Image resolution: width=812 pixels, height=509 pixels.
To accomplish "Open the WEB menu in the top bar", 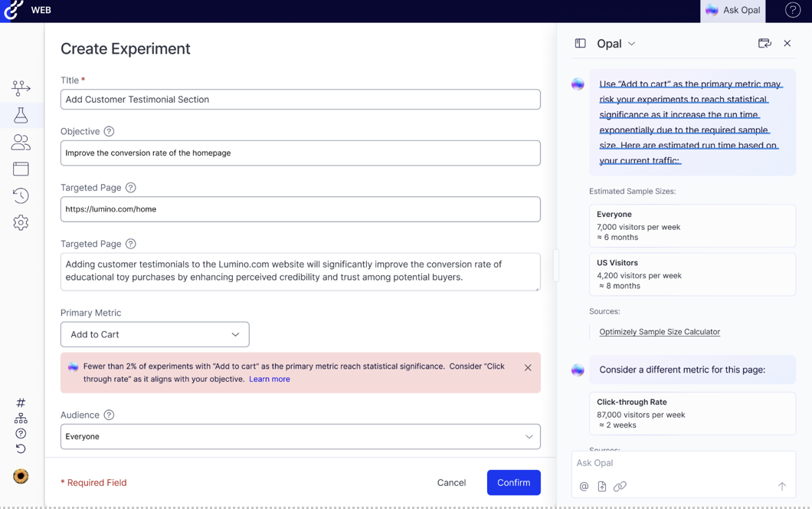I will point(41,10).
